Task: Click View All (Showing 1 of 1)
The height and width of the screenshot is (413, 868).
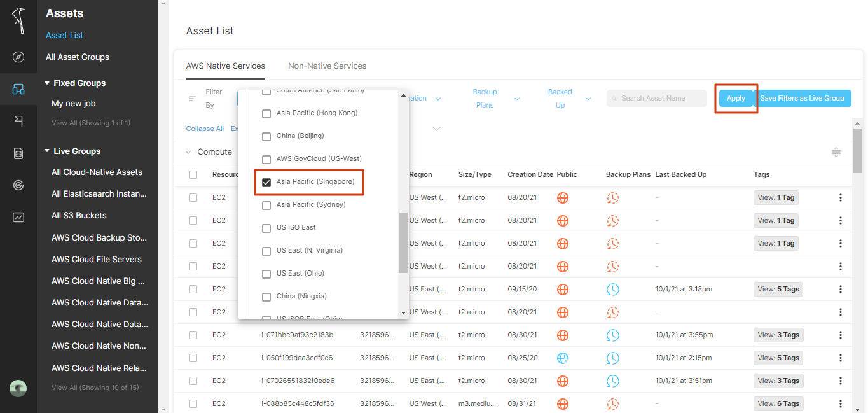Action: click(x=91, y=123)
